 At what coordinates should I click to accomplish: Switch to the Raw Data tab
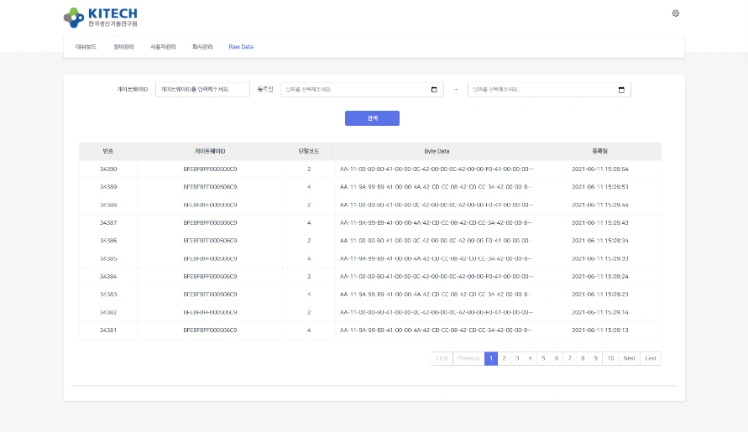coord(241,47)
